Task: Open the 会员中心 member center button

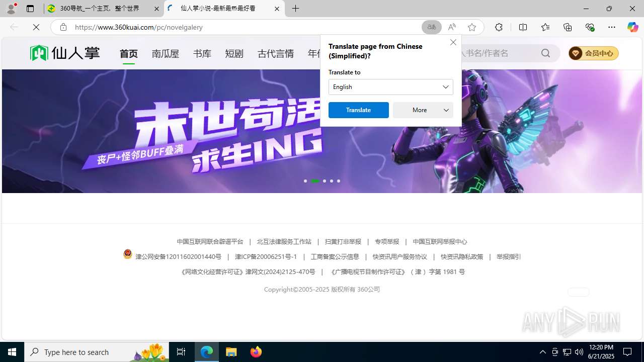Action: [593, 53]
